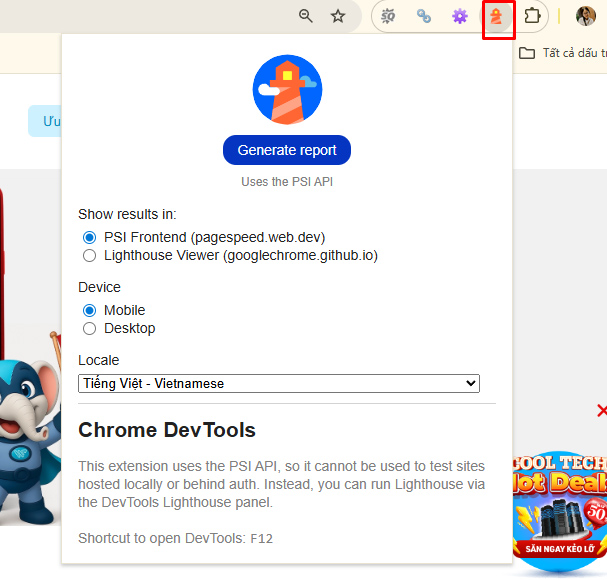This screenshot has width=607, height=580.
Task: Click the Chrome DevTools heading
Action: (x=167, y=431)
